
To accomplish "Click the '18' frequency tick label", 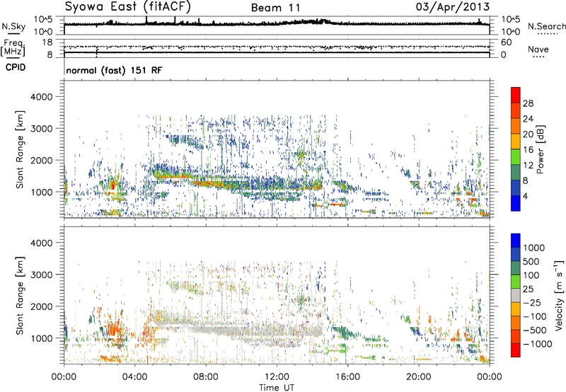I will (x=47, y=42).
